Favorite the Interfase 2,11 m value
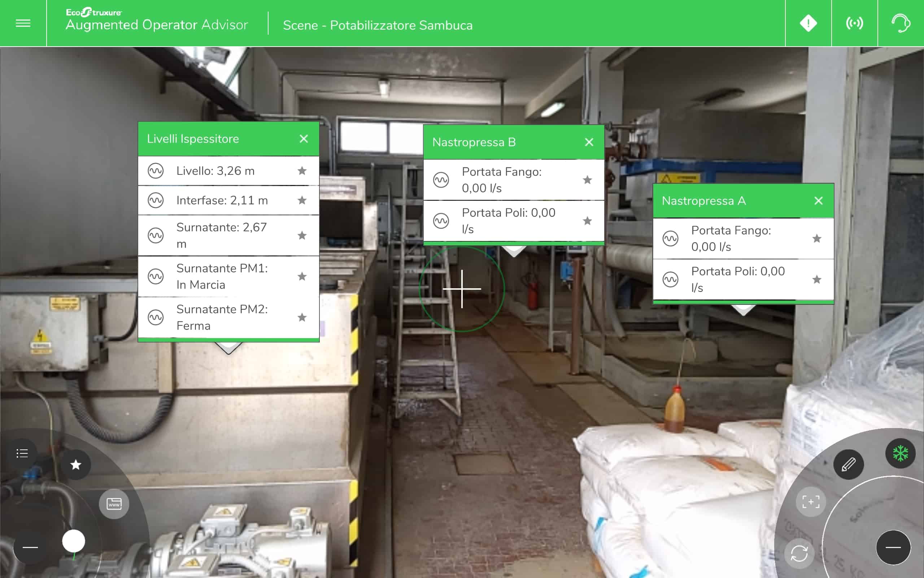Image resolution: width=924 pixels, height=578 pixels. point(302,200)
